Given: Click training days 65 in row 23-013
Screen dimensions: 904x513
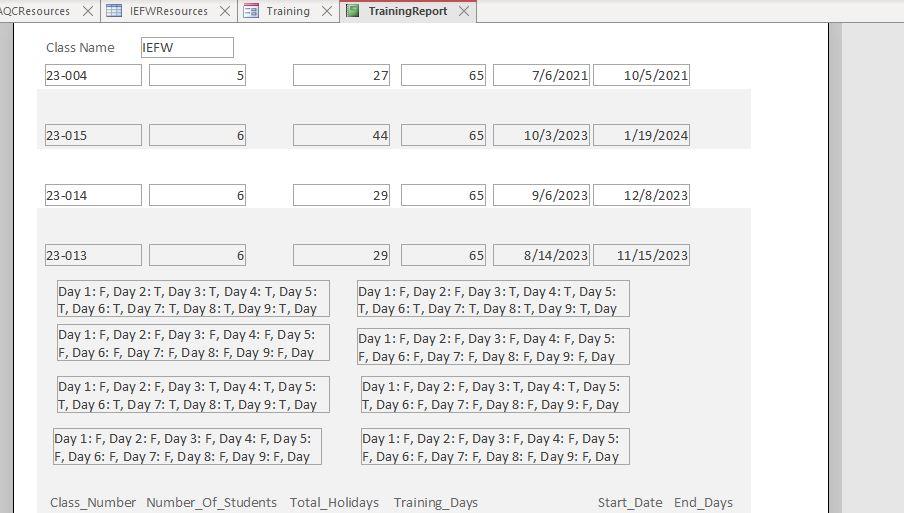Looking at the screenshot, I should (443, 255).
